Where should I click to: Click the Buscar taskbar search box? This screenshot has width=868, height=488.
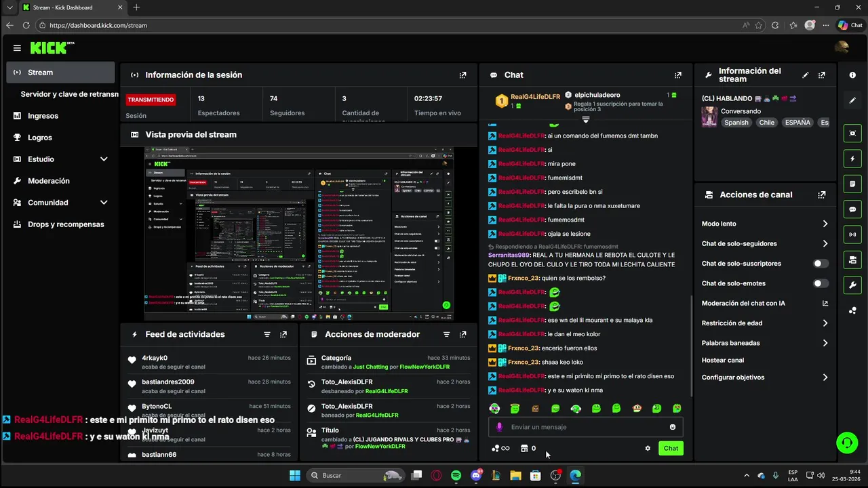coord(354,476)
